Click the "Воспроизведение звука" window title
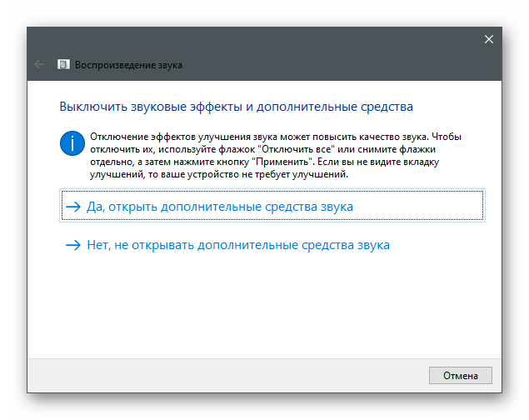Image resolution: width=529 pixels, height=420 pixels. pos(128,64)
